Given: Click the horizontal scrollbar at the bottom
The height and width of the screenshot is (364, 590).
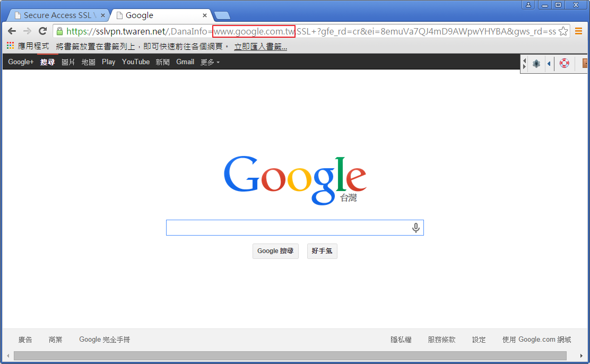Looking at the screenshot, I should tap(290, 356).
